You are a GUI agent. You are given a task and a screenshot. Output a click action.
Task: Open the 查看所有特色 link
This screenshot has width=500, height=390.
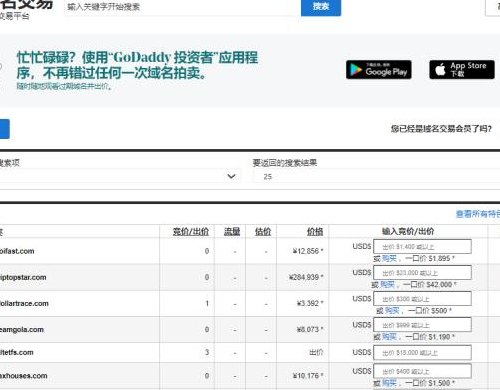(x=478, y=214)
